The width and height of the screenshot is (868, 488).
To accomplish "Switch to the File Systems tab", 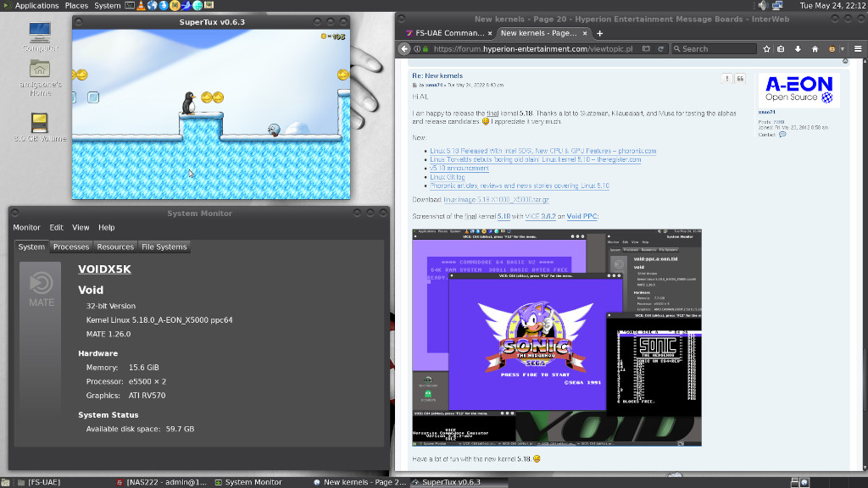I will point(164,247).
